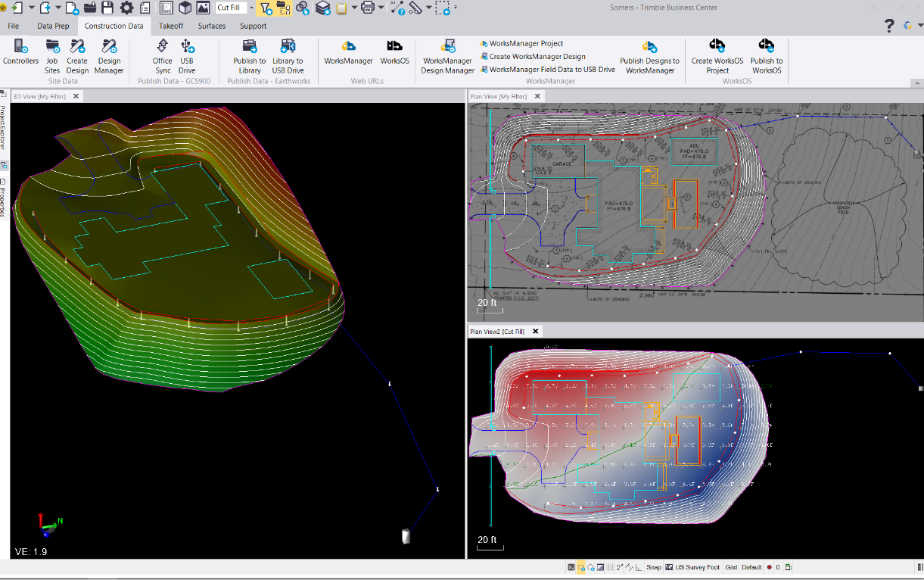
Task: Toggle Snap in the status bar
Action: pyautogui.click(x=653, y=566)
